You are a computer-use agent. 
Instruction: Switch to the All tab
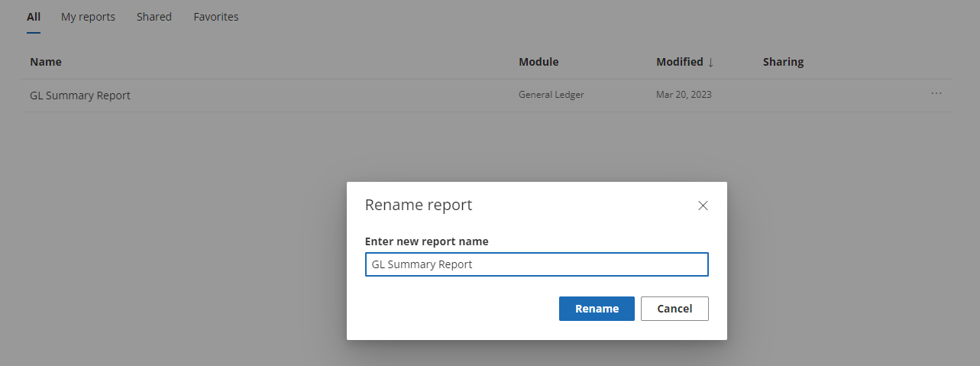tap(34, 17)
